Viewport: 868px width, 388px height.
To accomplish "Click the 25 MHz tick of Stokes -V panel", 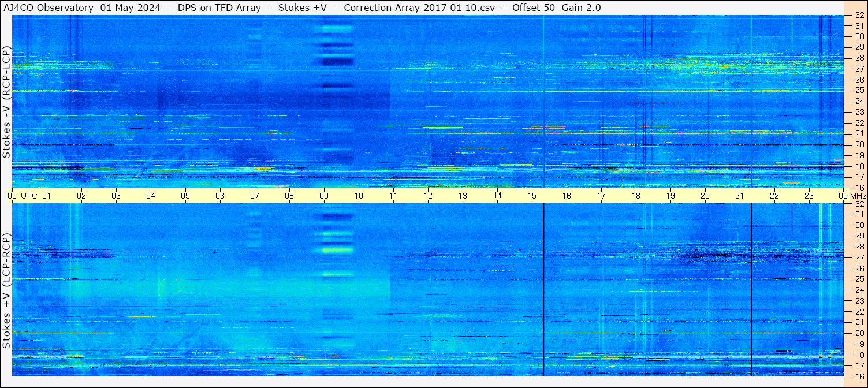I will (x=859, y=90).
